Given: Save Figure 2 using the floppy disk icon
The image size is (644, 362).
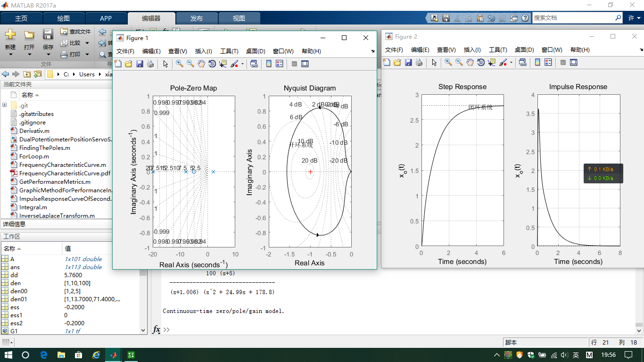Looking at the screenshot, I should click(408, 62).
